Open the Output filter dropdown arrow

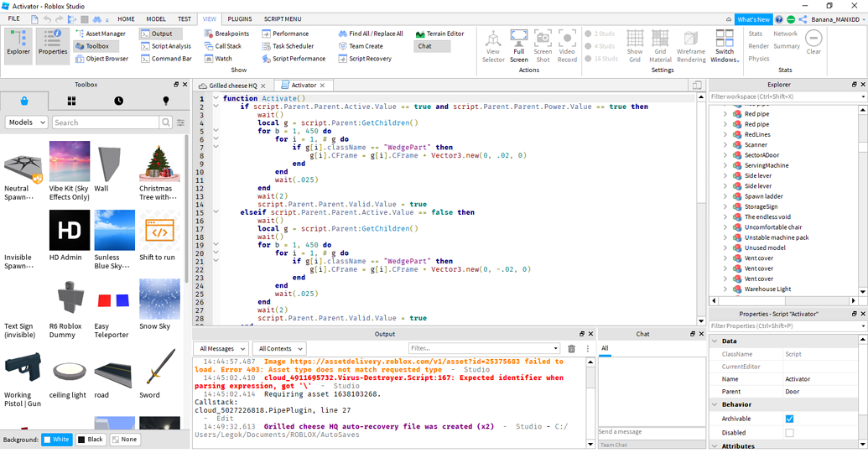coord(555,348)
